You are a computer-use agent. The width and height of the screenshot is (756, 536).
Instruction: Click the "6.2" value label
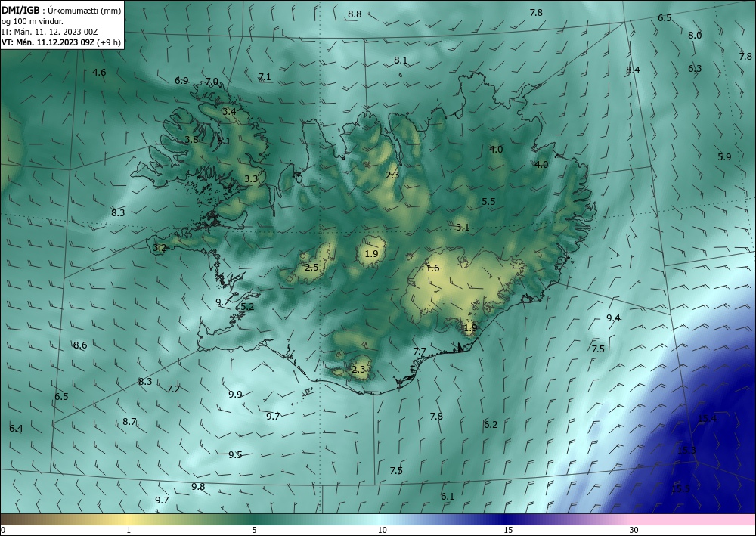point(491,424)
